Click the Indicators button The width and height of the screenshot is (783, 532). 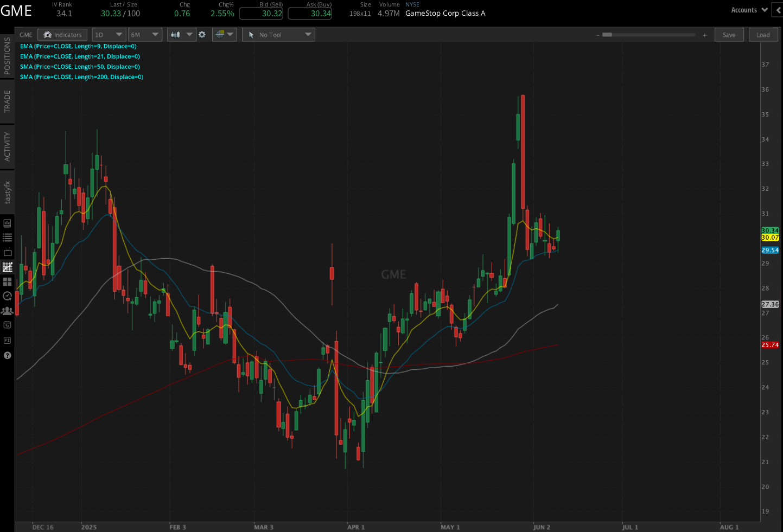[x=62, y=34]
